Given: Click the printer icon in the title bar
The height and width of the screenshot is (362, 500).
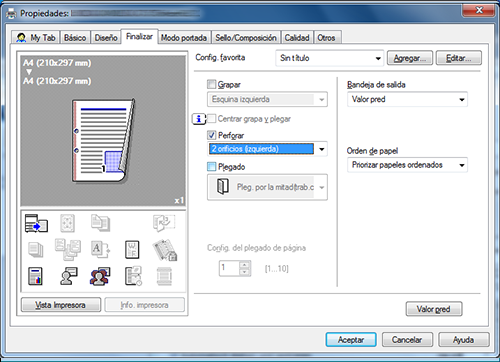Looking at the screenshot, I should click(x=12, y=14).
